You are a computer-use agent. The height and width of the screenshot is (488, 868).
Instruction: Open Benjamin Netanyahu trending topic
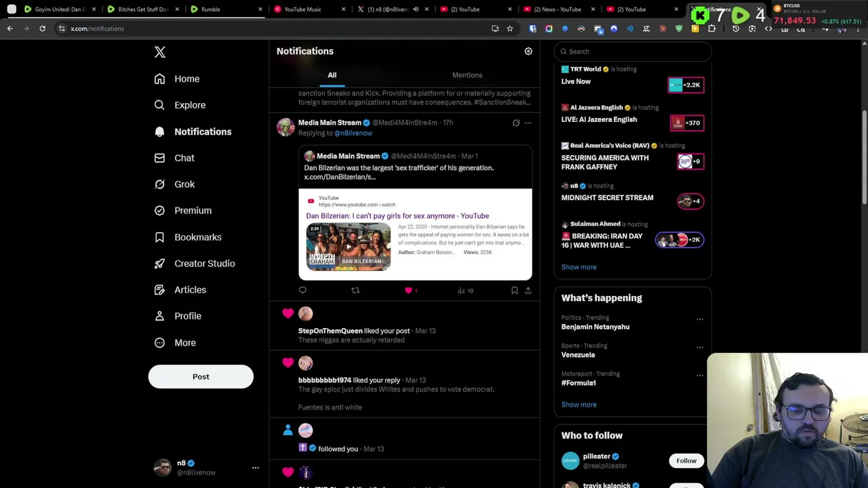(x=595, y=327)
